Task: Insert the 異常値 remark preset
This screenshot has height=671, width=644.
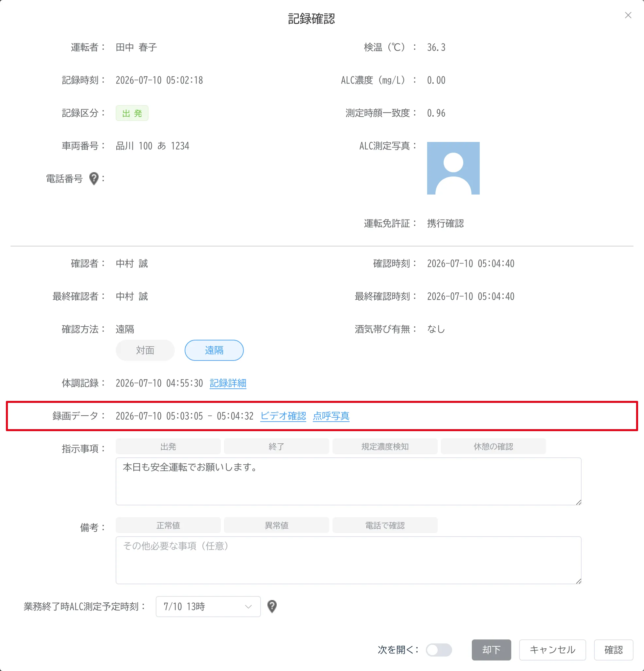Action: 277,525
